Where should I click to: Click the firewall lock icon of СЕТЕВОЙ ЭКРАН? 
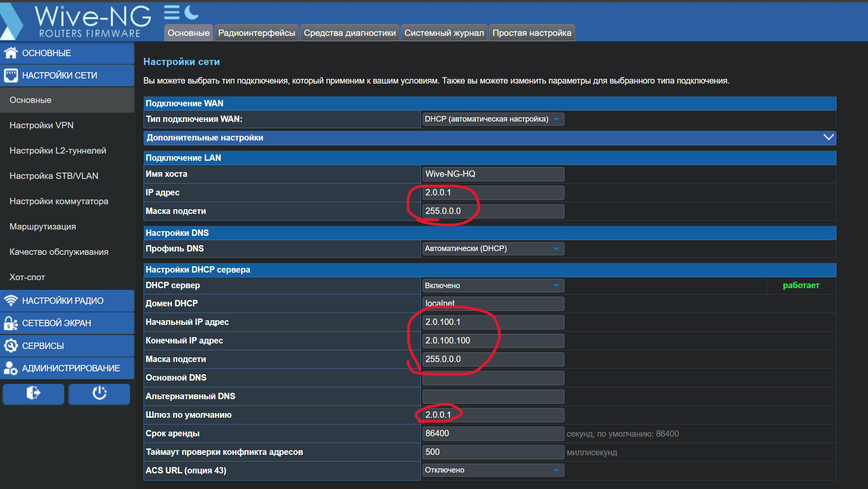point(11,323)
